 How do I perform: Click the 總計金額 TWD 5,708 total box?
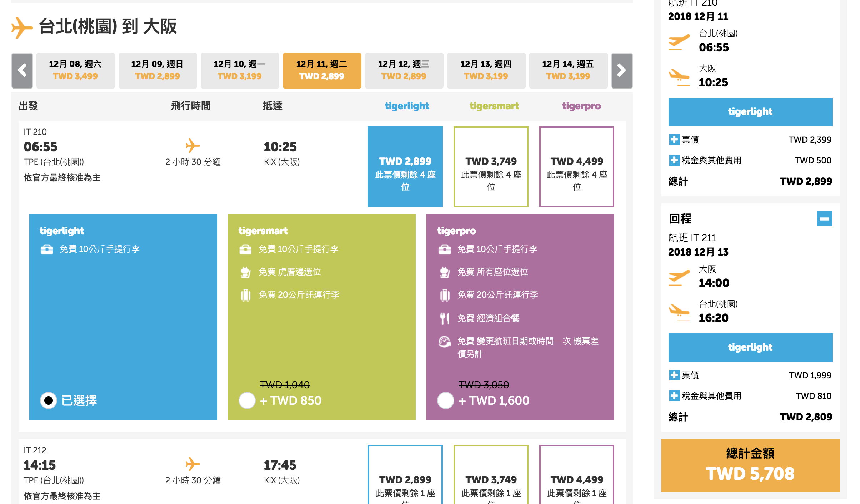click(x=750, y=465)
